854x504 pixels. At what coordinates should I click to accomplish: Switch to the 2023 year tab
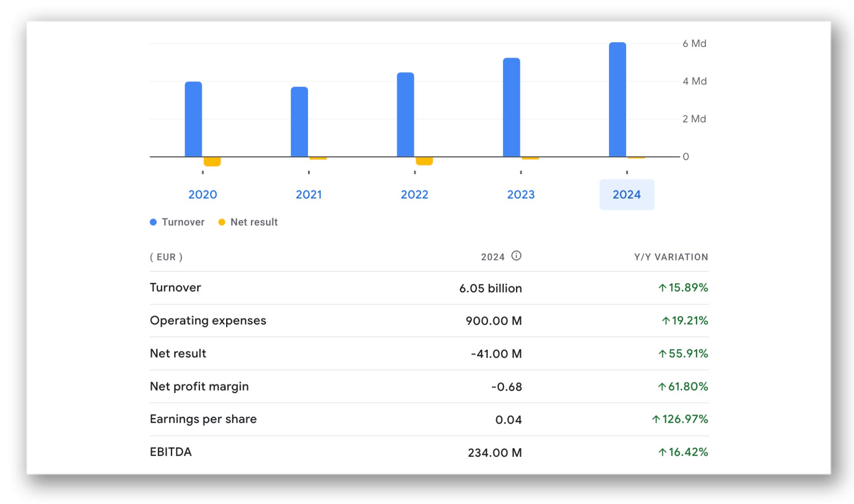pyautogui.click(x=520, y=195)
